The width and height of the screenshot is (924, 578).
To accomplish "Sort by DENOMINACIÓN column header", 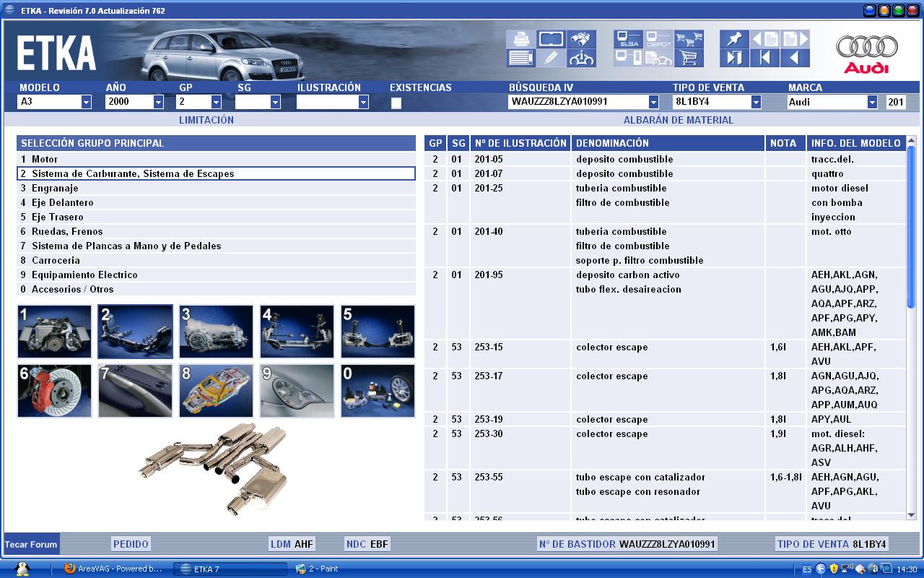I will coord(668,143).
